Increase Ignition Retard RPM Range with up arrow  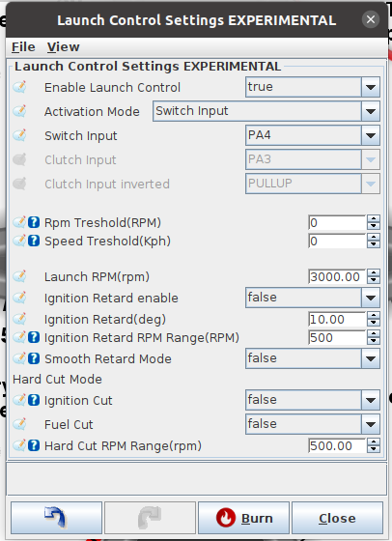click(374, 333)
